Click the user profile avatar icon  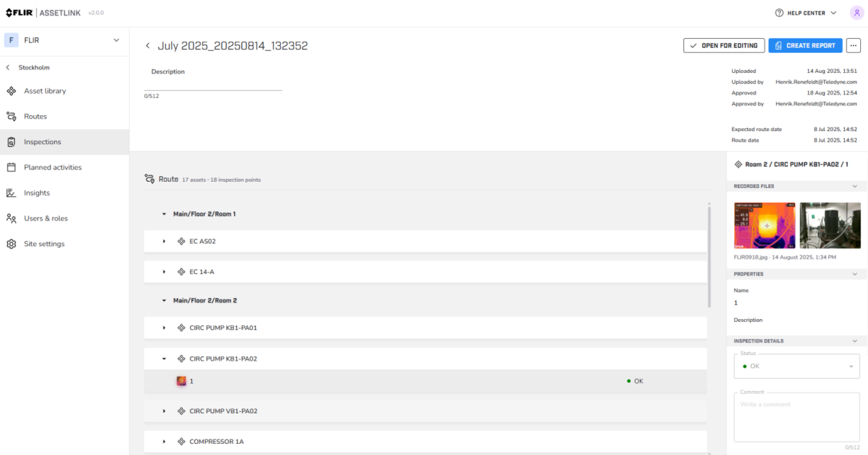[x=856, y=13]
